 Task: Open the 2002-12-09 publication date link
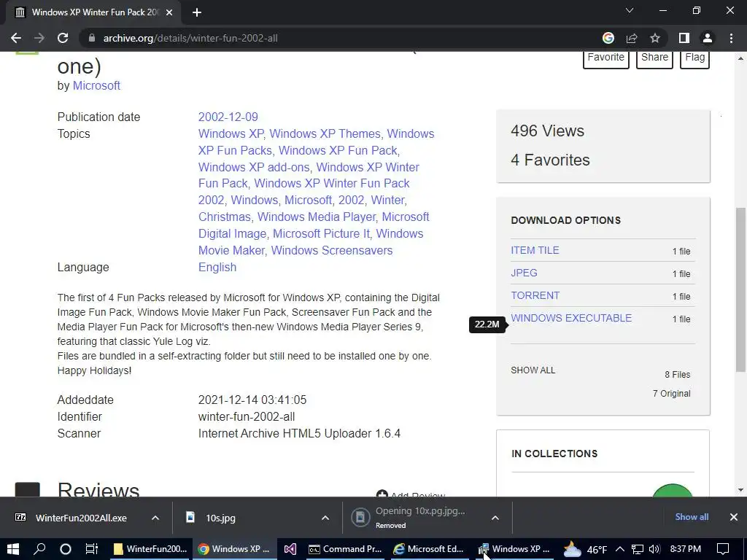(228, 117)
